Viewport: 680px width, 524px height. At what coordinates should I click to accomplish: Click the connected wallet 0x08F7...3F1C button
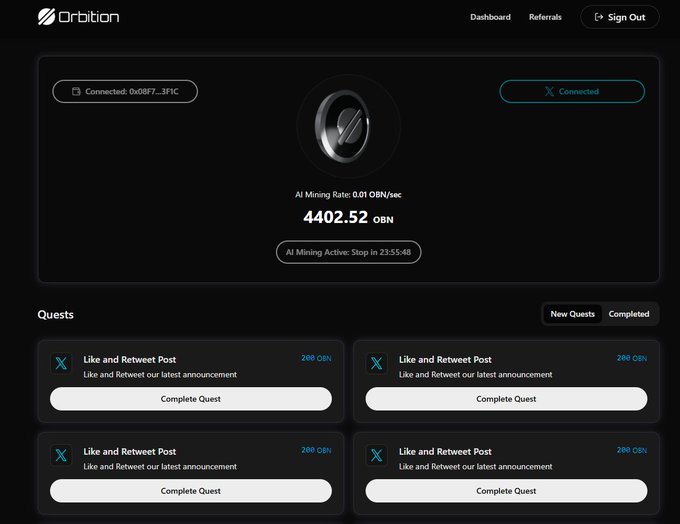tap(125, 92)
